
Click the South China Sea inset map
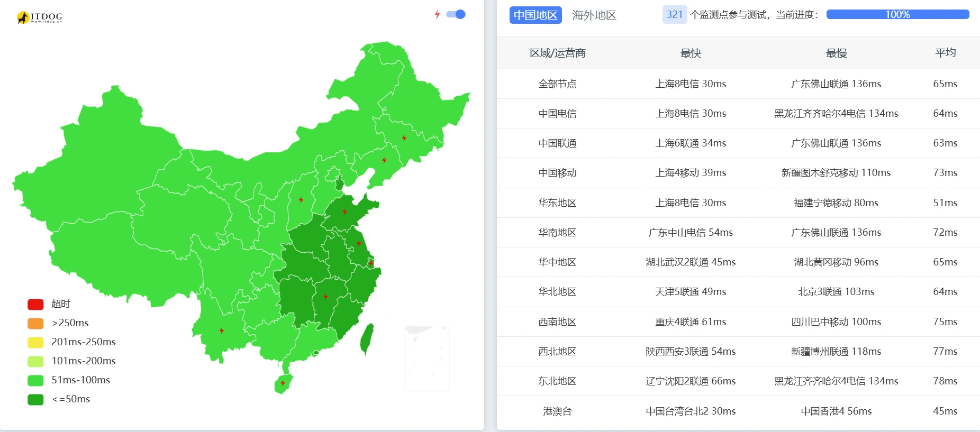point(427,359)
